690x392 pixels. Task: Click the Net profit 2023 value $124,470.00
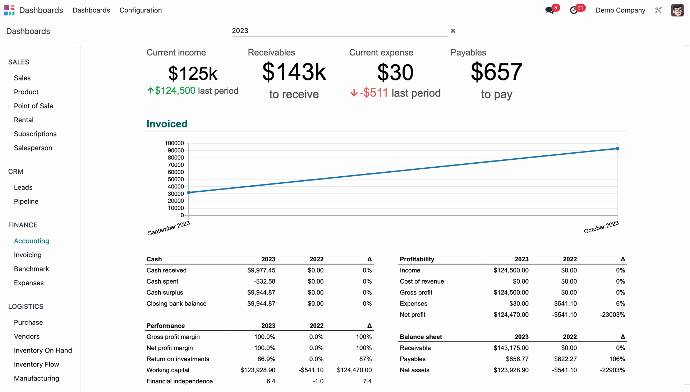point(511,315)
